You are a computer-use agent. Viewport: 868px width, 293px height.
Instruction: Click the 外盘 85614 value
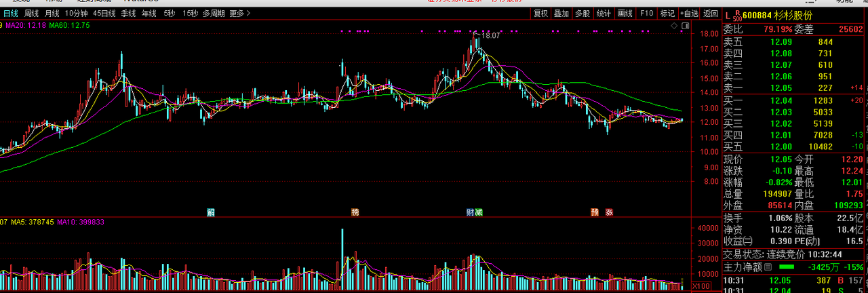tap(779, 206)
